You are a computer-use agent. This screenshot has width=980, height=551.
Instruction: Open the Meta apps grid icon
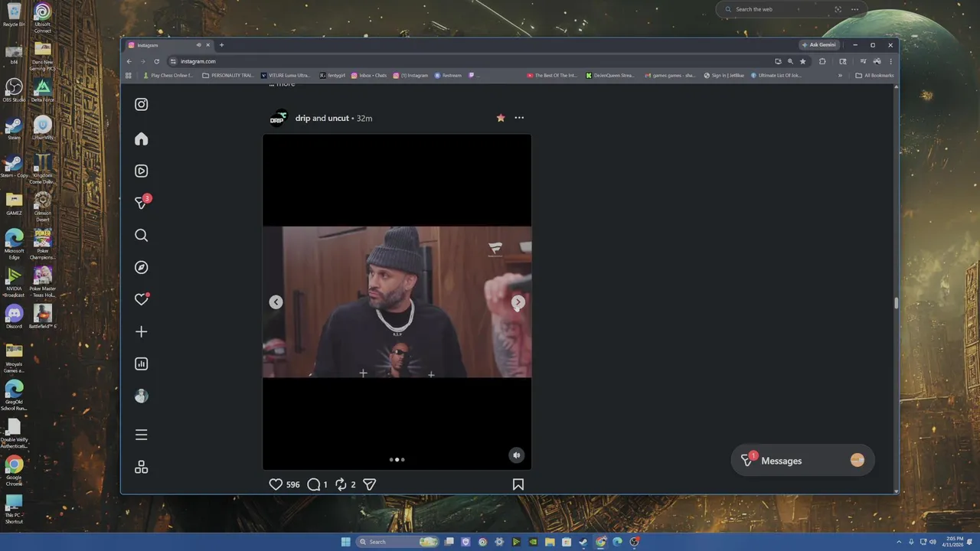click(x=141, y=467)
